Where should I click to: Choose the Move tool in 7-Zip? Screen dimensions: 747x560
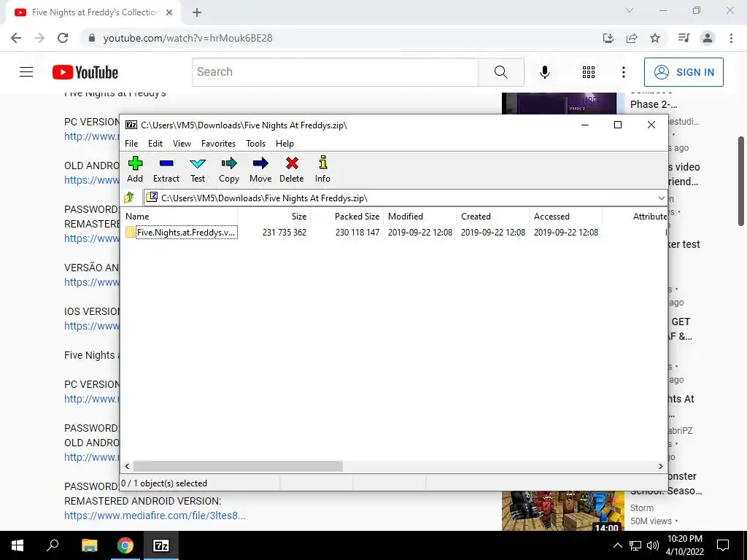click(x=260, y=169)
